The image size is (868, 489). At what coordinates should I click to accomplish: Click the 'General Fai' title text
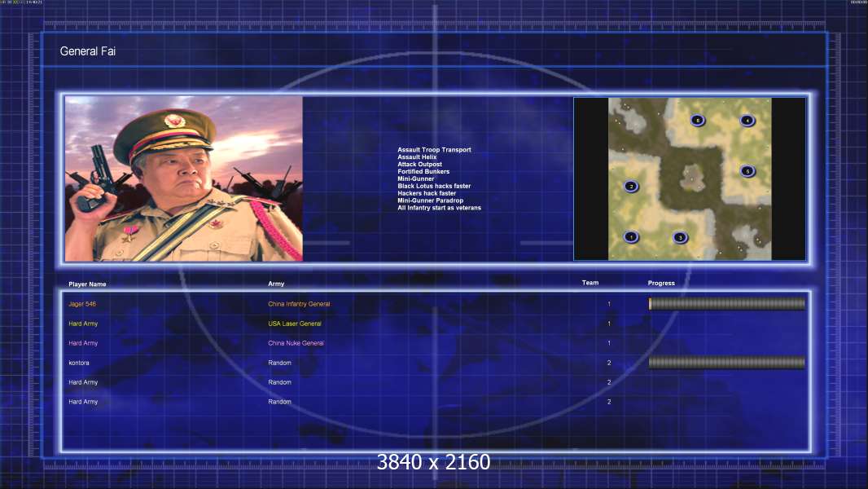point(87,51)
